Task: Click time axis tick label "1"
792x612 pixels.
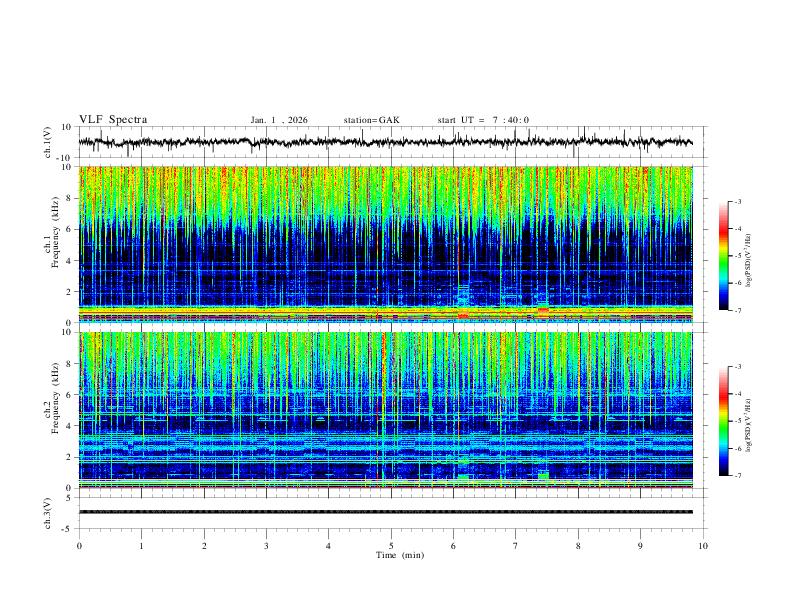Action: (x=141, y=546)
